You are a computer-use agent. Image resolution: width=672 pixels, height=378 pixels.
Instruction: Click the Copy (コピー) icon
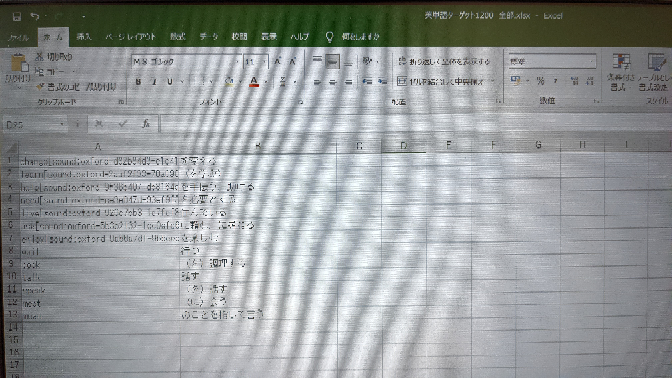click(39, 72)
